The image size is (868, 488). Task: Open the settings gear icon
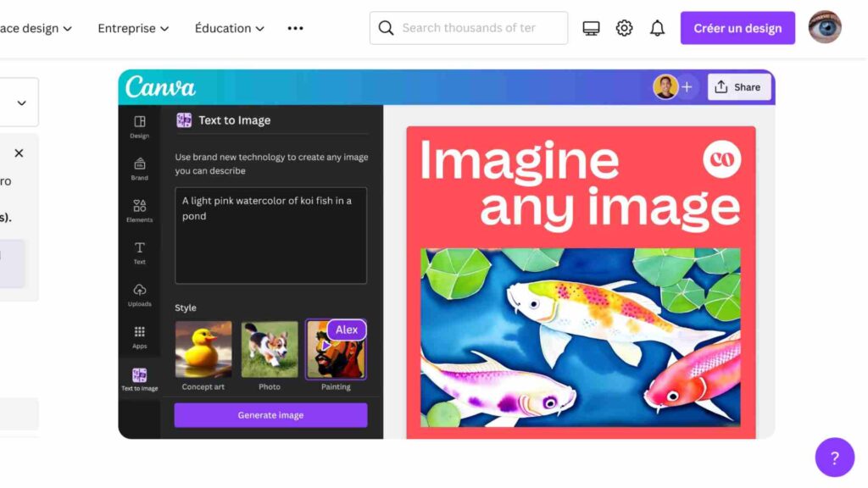(624, 28)
